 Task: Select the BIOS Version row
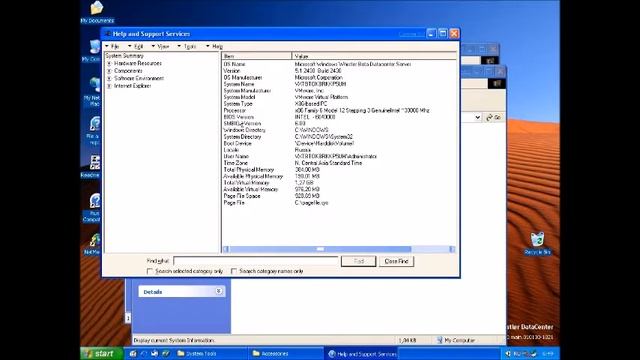(x=339, y=117)
